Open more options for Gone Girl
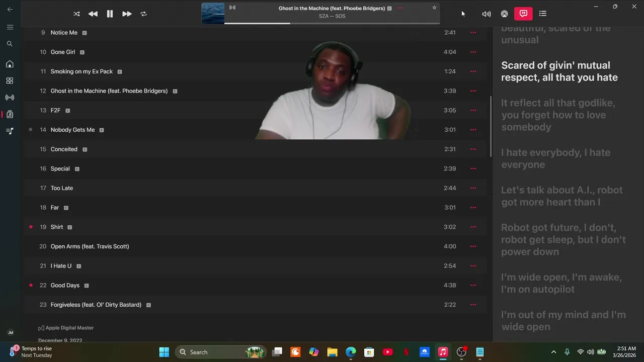This screenshot has width=644, height=362. tap(473, 52)
